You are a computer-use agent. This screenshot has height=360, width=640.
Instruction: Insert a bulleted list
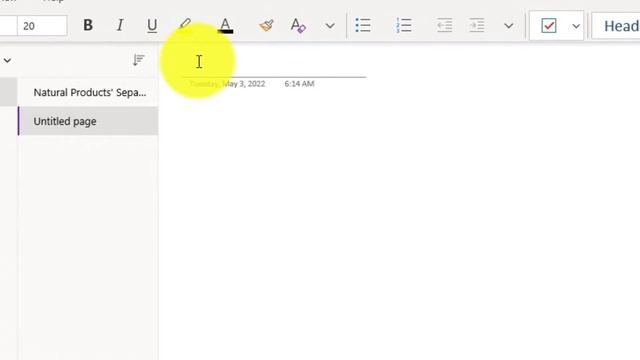(363, 25)
